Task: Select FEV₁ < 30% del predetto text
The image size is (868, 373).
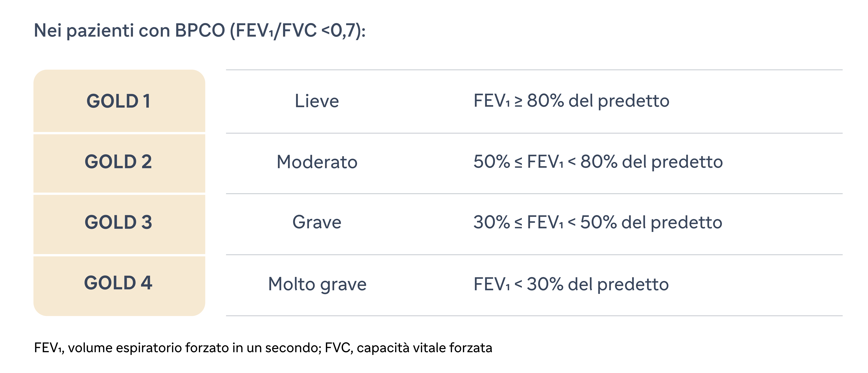Action: [x=571, y=284]
